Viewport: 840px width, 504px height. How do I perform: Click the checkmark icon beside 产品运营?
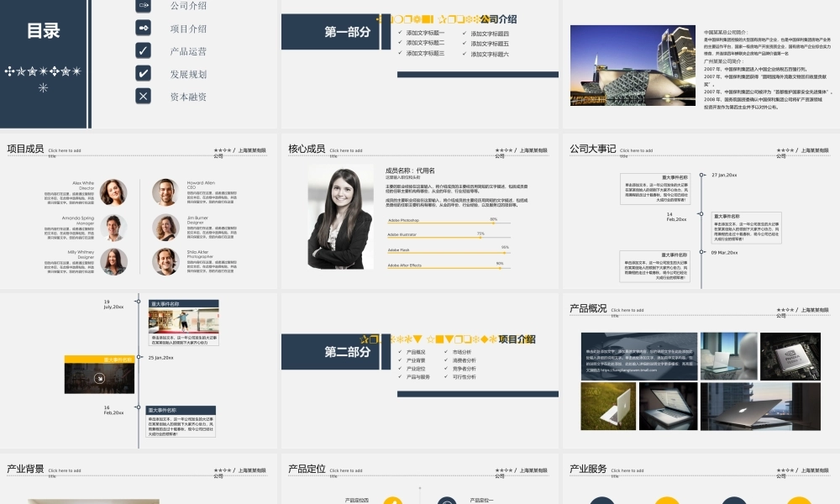point(143,50)
